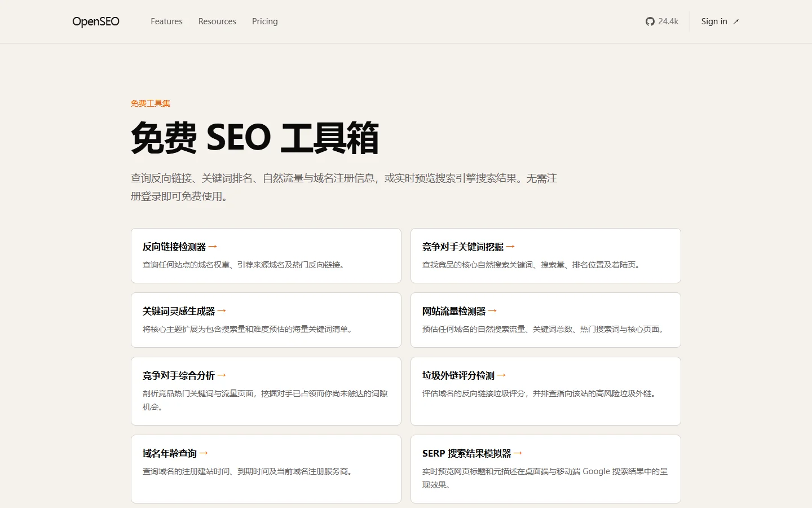Viewport: 812px width, 508px height.
Task: Open the 网站流量检测器 tool
Action: [x=546, y=320]
